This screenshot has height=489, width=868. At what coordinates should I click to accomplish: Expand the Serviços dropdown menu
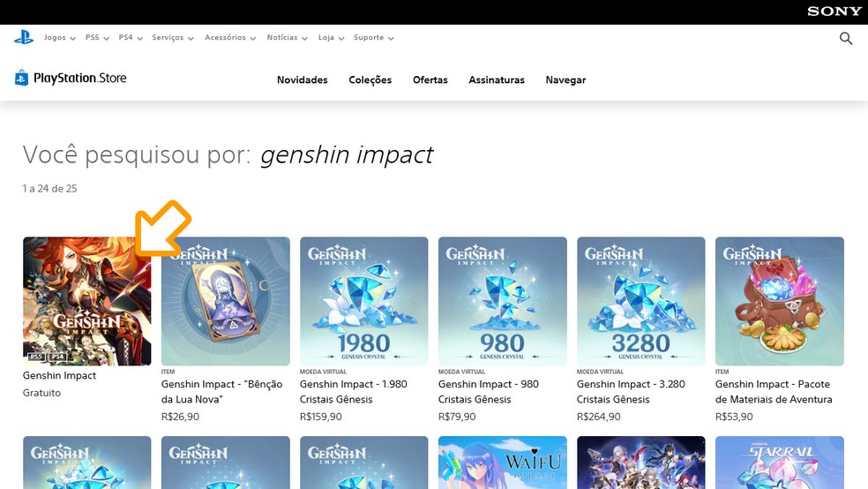[x=173, y=38]
